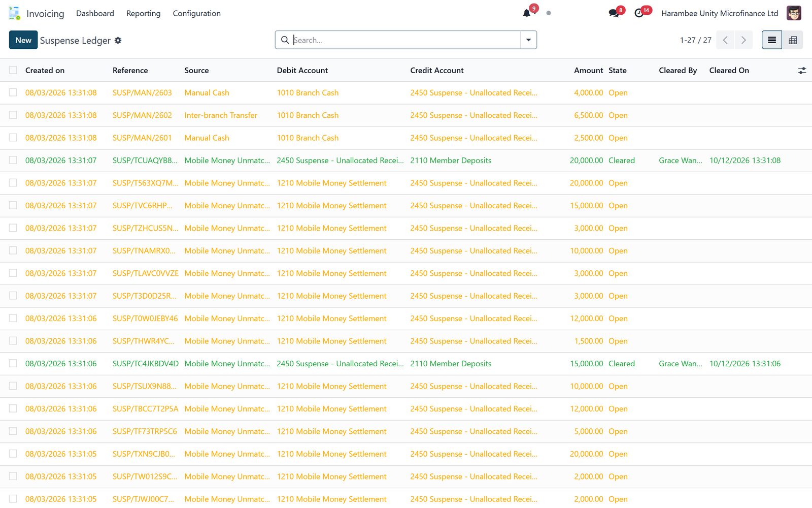This screenshot has height=508, width=812.
Task: Open the activities clock icon
Action: pyautogui.click(x=639, y=13)
